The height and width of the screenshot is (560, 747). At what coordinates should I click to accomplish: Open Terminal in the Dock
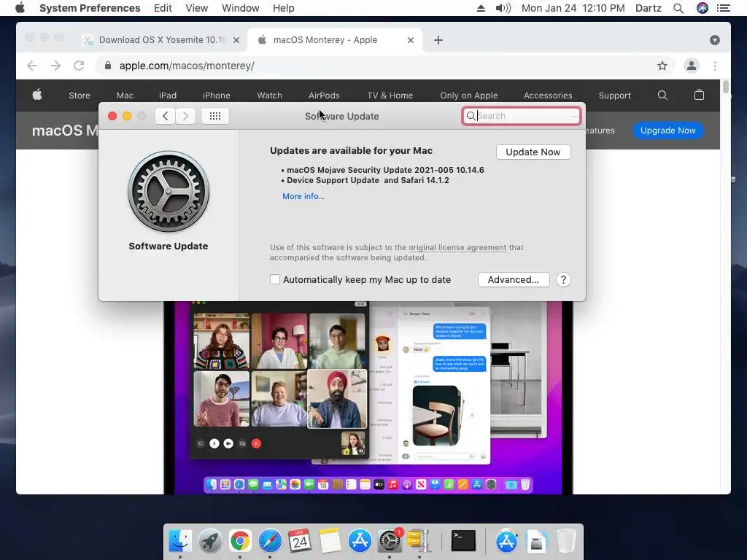tap(463, 541)
